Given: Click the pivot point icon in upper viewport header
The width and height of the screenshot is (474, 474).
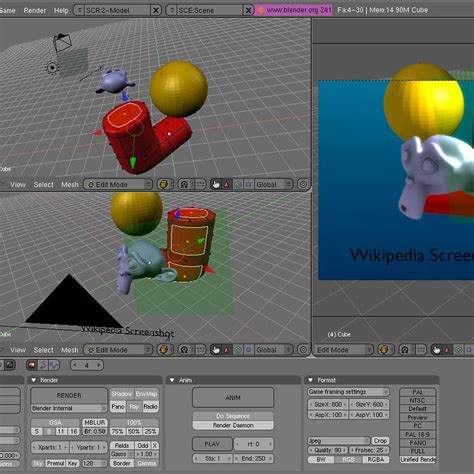Looking at the screenshot, I should (x=184, y=184).
